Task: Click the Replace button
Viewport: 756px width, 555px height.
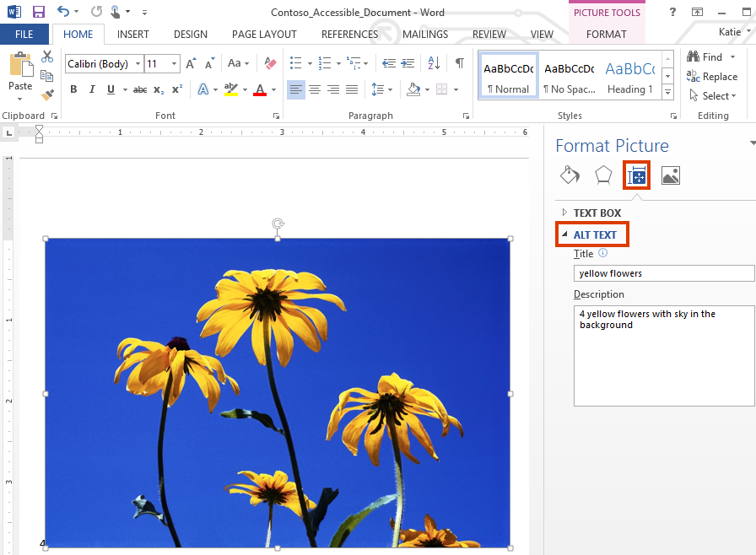Action: [x=713, y=77]
